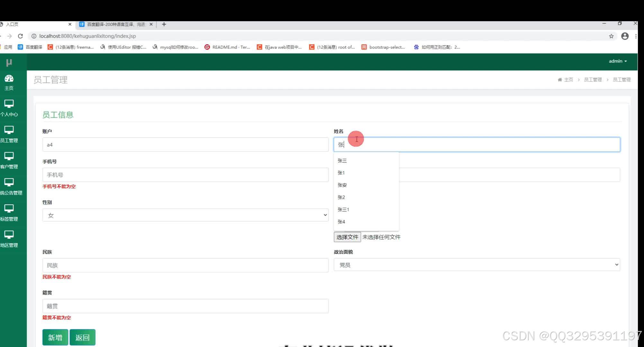Click the 返回 back button

tap(83, 337)
